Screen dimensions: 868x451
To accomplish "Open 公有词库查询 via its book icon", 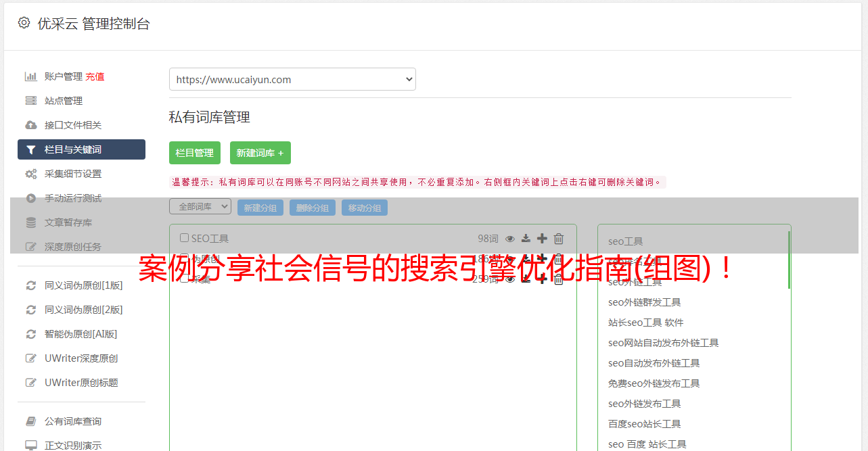I will (x=31, y=421).
